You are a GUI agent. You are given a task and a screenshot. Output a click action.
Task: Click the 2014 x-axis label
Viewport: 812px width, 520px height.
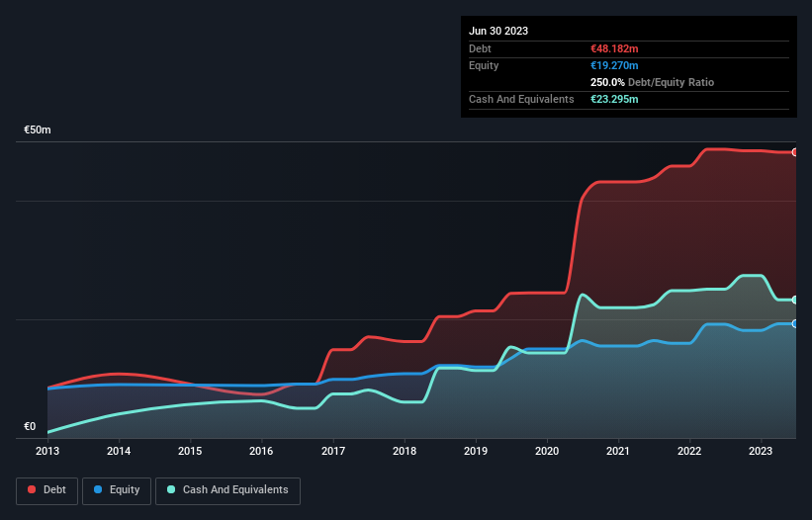[x=119, y=451]
